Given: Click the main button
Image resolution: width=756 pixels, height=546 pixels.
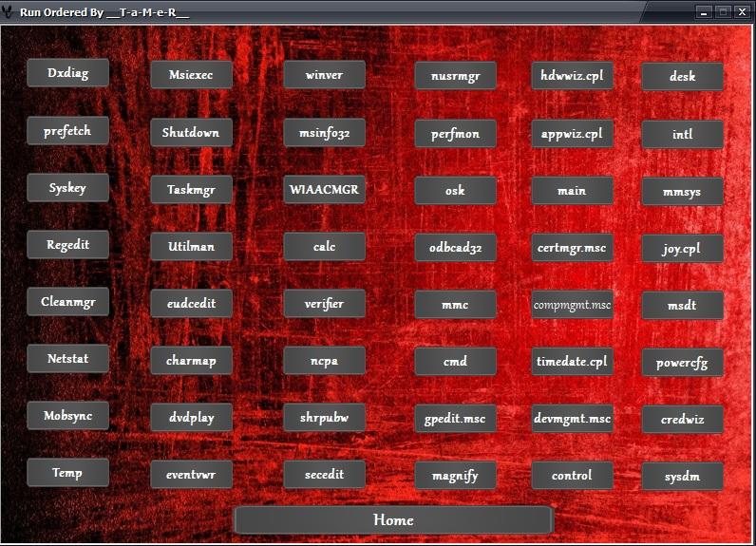Looking at the screenshot, I should point(573,190).
